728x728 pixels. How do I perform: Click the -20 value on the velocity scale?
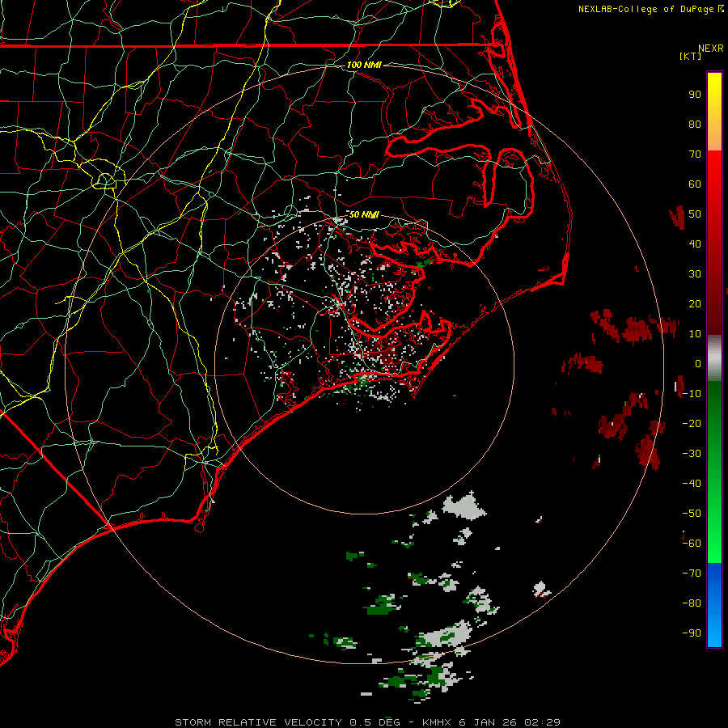[692, 424]
